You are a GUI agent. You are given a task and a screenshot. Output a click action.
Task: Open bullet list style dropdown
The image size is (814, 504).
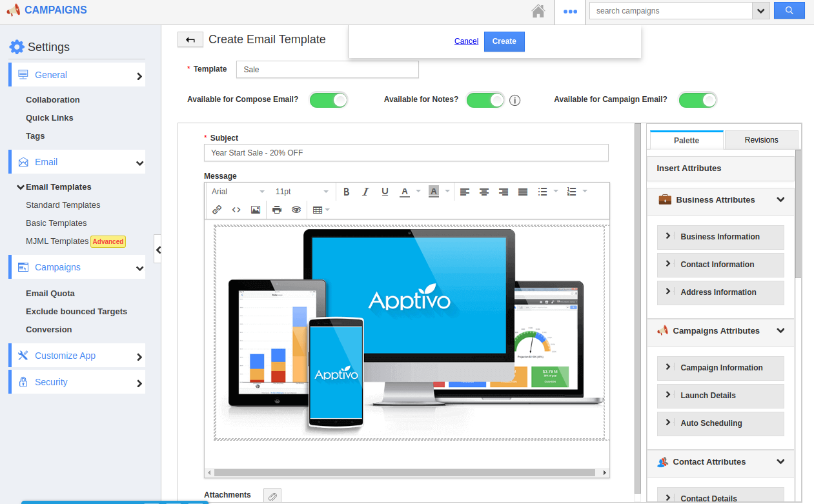click(556, 192)
